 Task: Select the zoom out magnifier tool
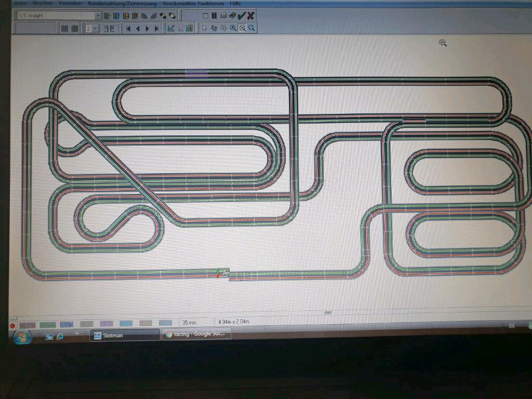pyautogui.click(x=242, y=29)
